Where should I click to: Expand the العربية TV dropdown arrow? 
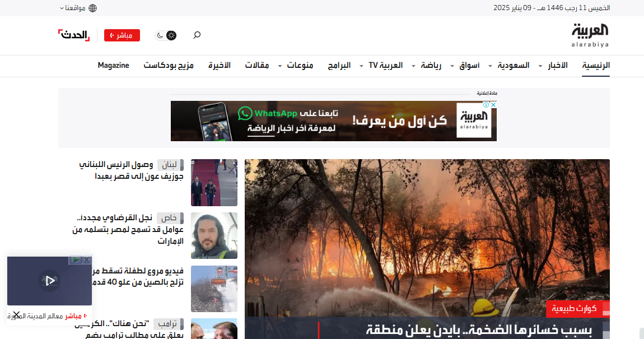[361, 66]
